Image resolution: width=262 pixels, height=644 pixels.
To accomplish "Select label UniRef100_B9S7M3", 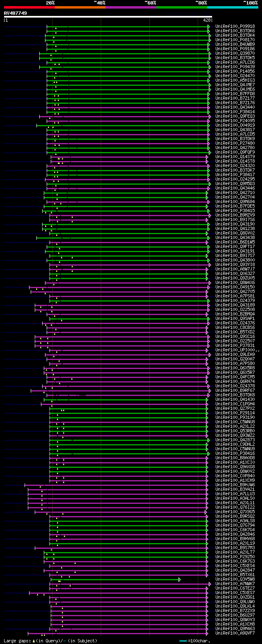I will pyautogui.click(x=235, y=548).
